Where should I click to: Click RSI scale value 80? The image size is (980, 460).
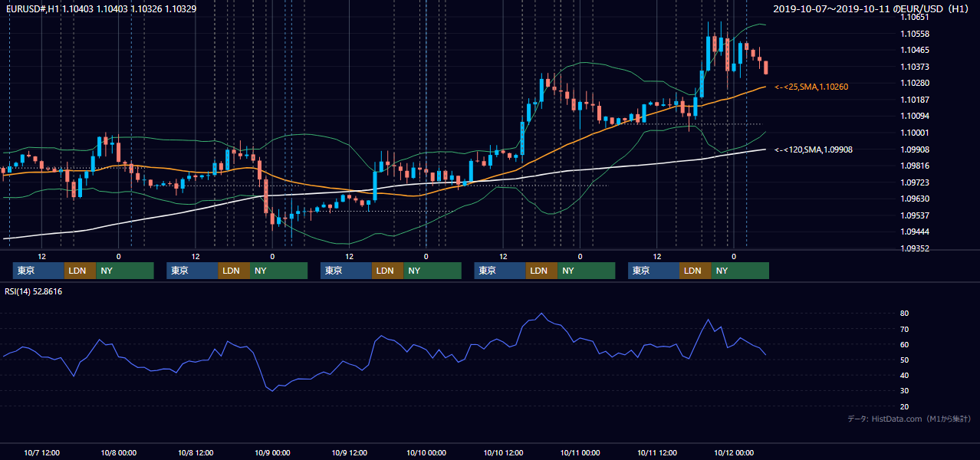click(x=905, y=314)
